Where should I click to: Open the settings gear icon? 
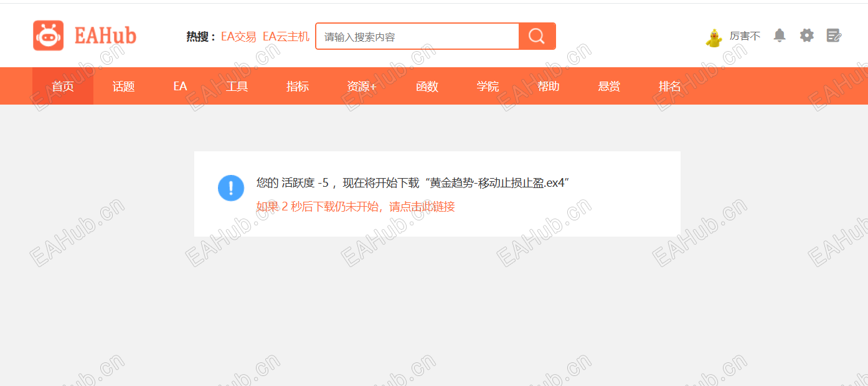pos(807,35)
